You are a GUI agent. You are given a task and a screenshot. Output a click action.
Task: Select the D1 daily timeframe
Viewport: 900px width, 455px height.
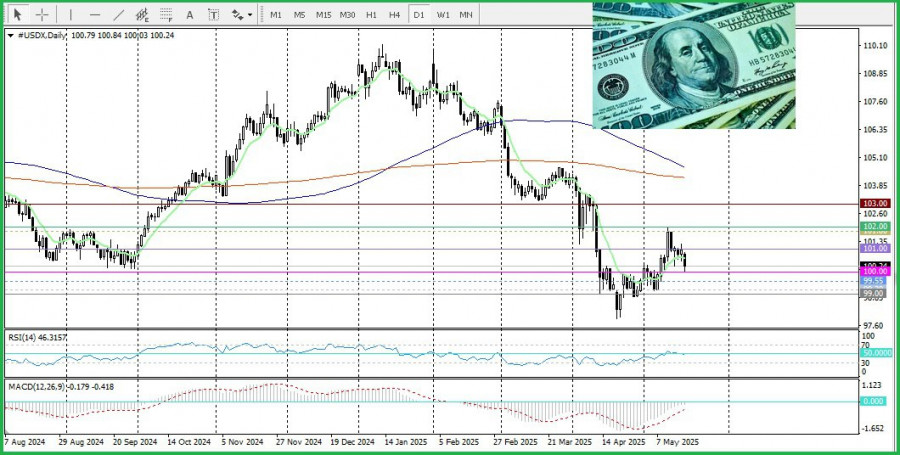pyautogui.click(x=418, y=15)
